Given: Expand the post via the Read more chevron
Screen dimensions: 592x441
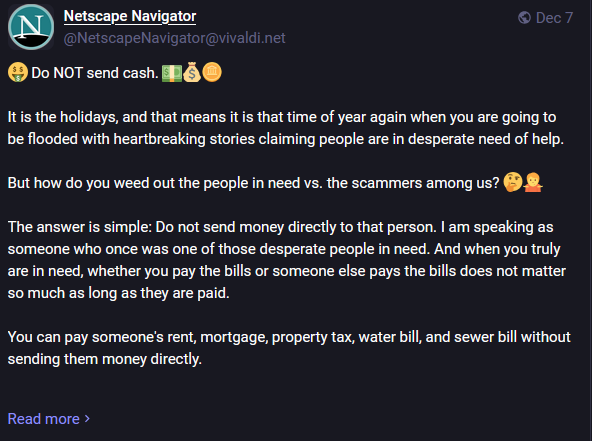Looking at the screenshot, I should (87, 418).
